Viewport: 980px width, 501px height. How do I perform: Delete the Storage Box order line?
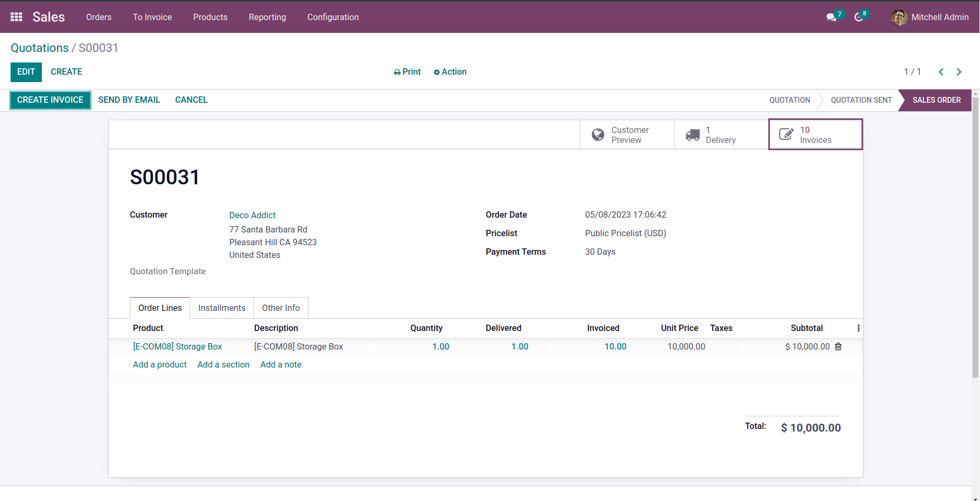click(838, 346)
